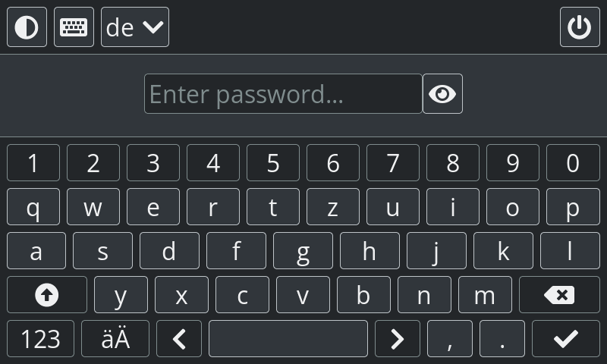Click the power shutdown icon

click(x=580, y=27)
